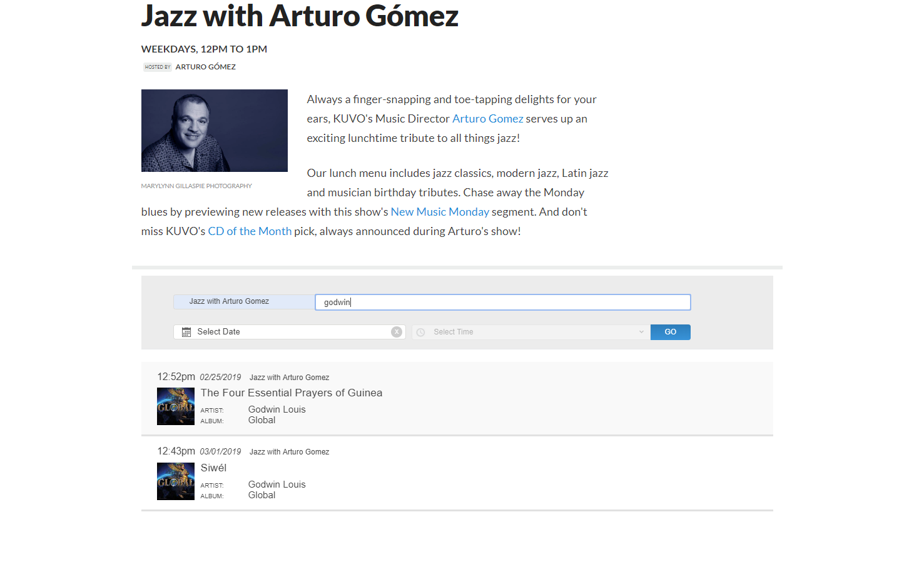Screen dimensions: 924x577
Task: Click the 12:43pm playlist time
Action: point(176,451)
